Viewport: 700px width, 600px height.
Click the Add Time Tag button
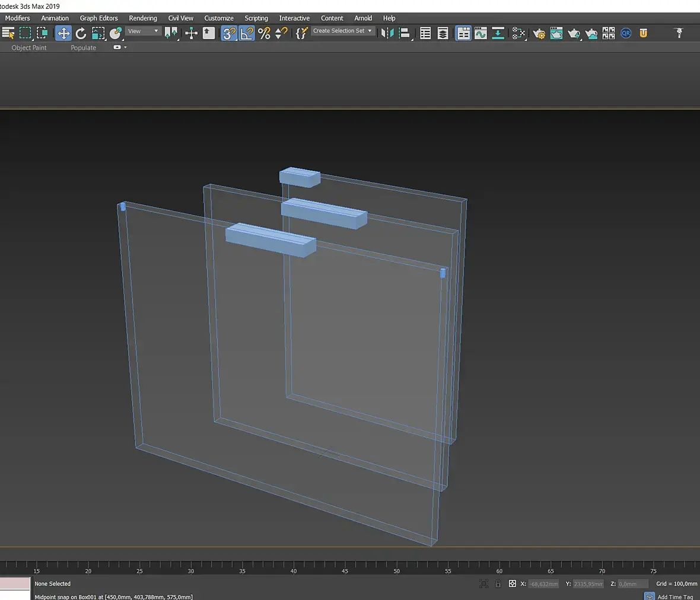point(674,596)
